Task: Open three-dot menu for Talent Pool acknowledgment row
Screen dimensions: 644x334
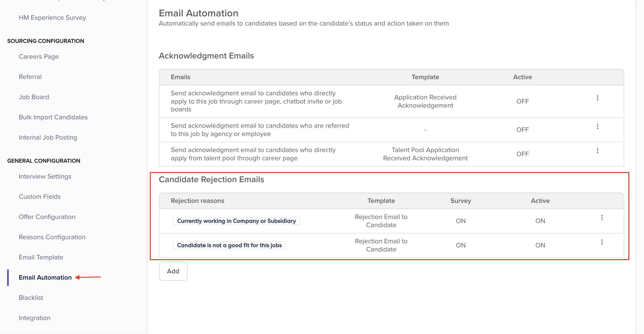Action: (598, 151)
